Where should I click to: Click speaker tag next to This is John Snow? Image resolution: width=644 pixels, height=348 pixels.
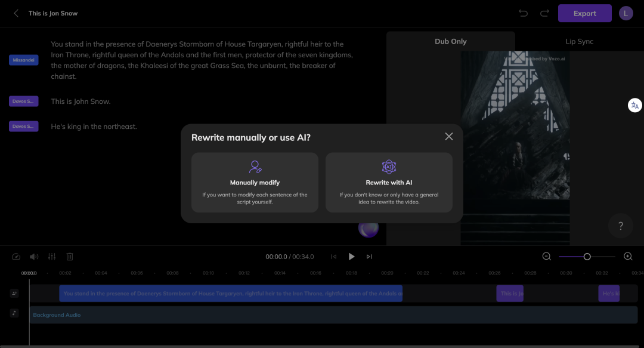point(23,101)
